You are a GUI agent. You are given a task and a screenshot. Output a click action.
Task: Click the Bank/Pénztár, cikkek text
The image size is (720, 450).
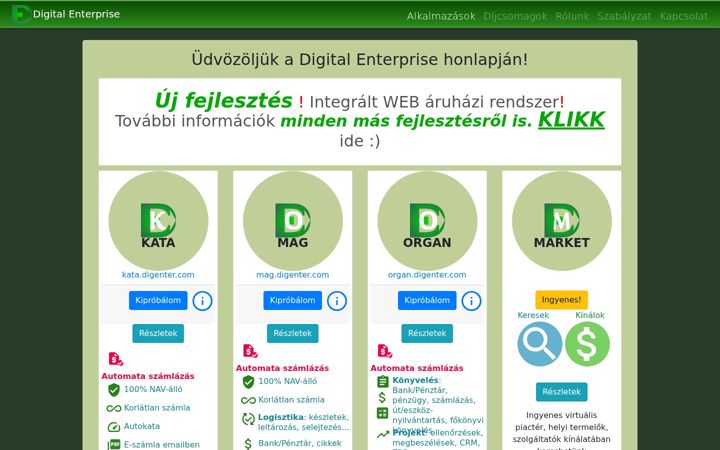(300, 443)
